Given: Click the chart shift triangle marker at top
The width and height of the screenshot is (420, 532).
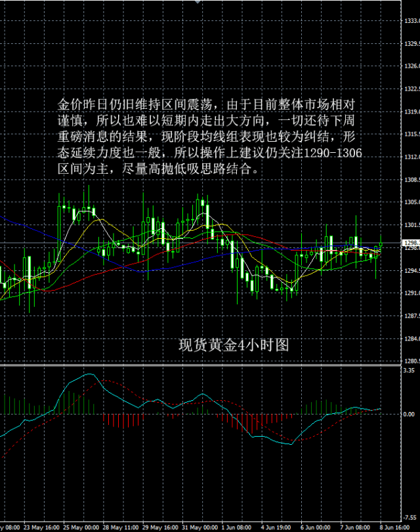Looking at the screenshot, I should [x=197, y=3].
